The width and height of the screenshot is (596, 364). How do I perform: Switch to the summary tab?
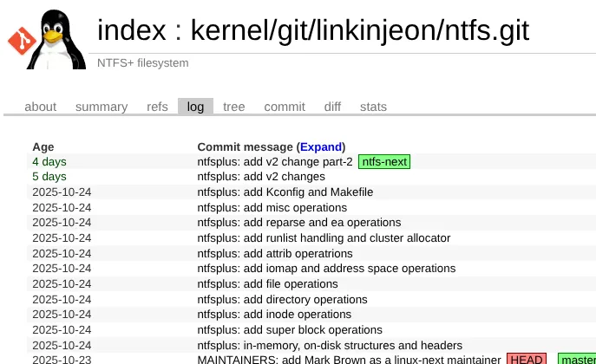pyautogui.click(x=102, y=107)
